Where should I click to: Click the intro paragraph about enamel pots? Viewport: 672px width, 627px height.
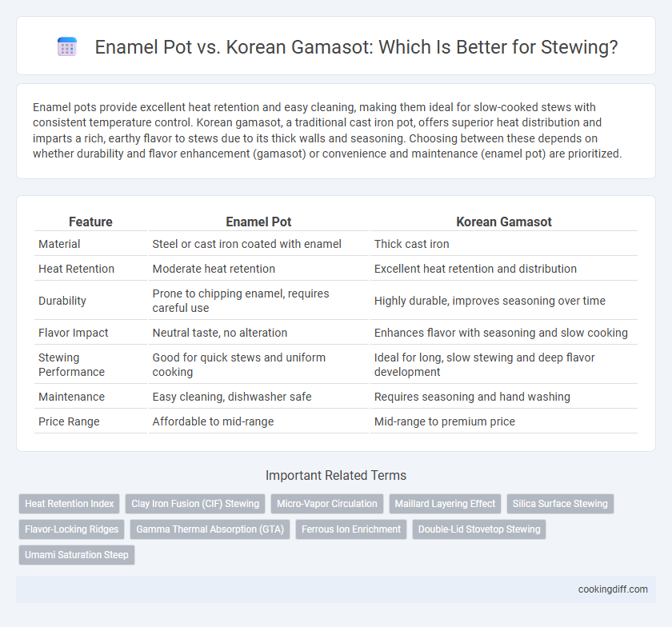click(x=327, y=130)
